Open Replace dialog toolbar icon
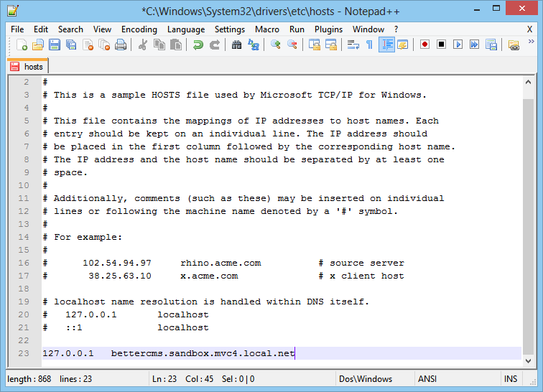 point(254,45)
